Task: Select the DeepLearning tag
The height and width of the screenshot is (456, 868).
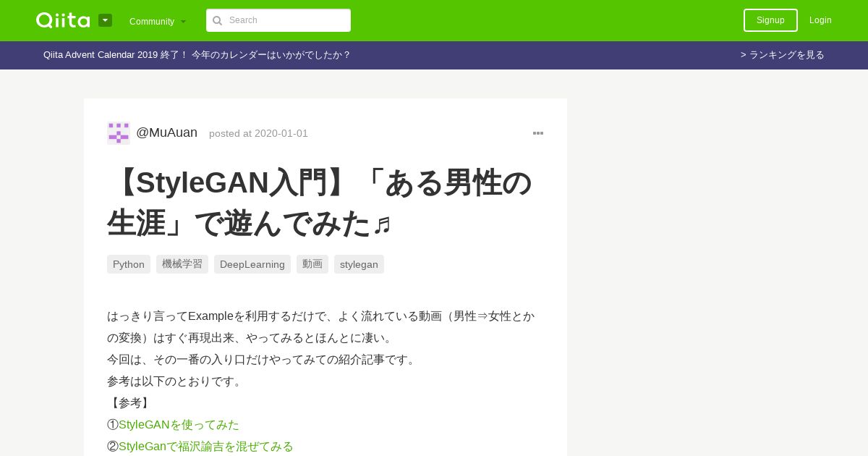Action: [252, 264]
